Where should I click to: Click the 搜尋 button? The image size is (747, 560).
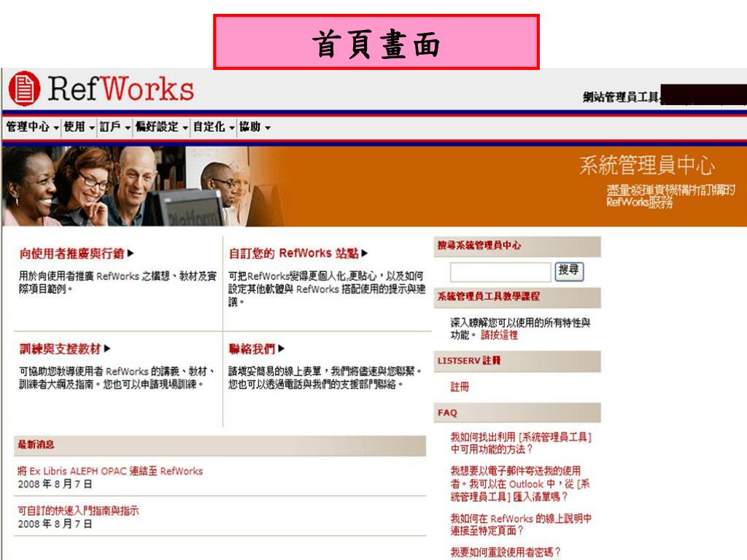click(x=569, y=271)
